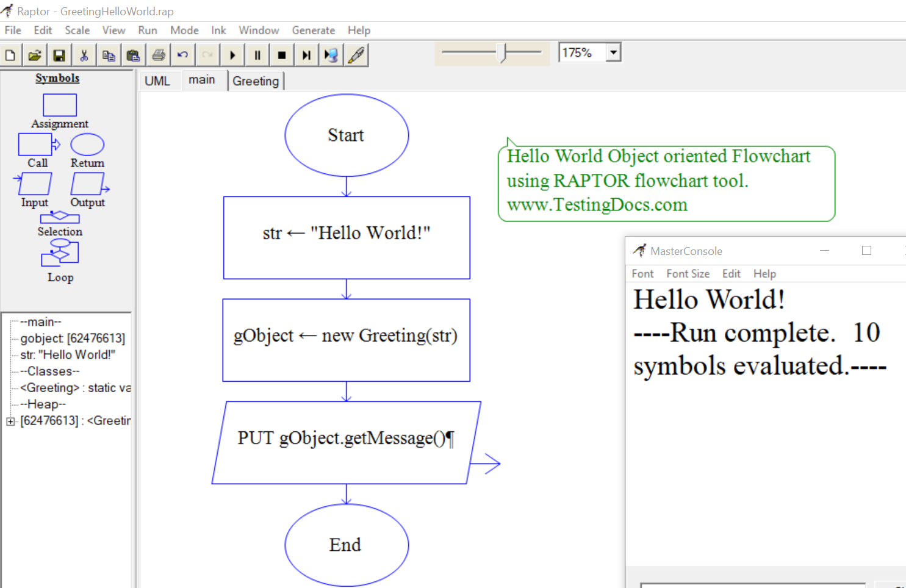Image resolution: width=906 pixels, height=588 pixels.
Task: Switch to the Greeting tab
Action: pyautogui.click(x=256, y=81)
